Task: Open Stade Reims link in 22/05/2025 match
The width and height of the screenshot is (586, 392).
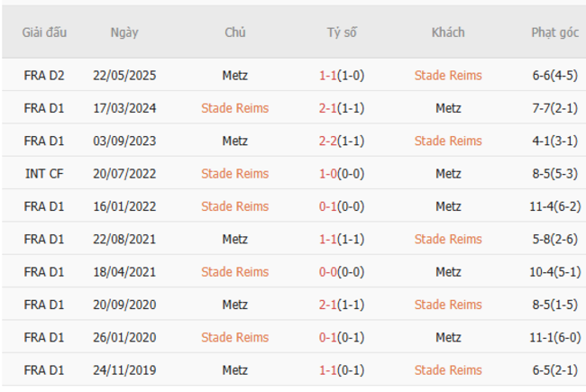Action: point(448,76)
